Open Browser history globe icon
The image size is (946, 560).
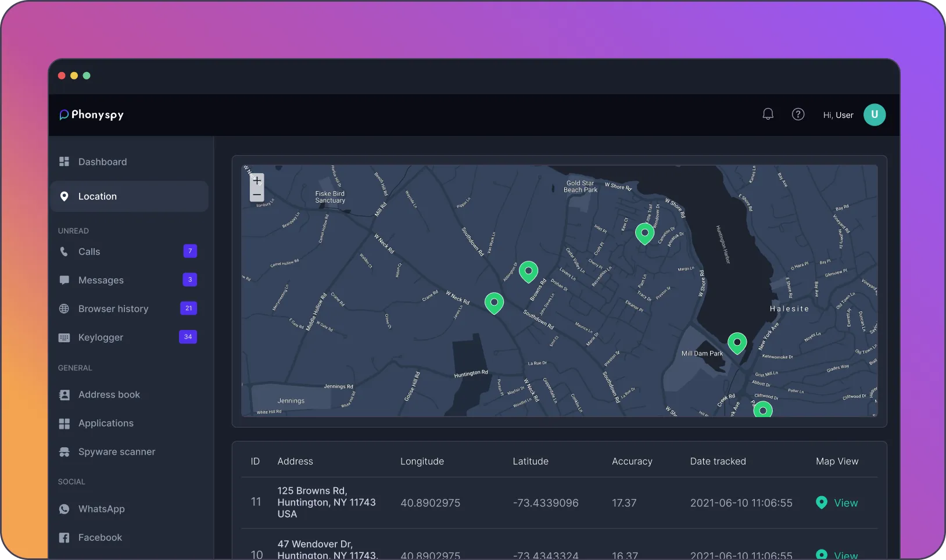coord(64,308)
